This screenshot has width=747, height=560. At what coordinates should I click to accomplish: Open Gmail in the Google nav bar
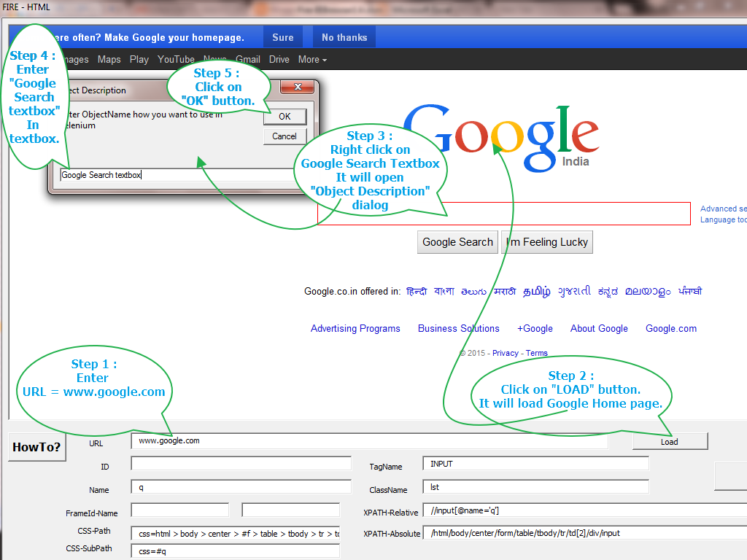248,60
